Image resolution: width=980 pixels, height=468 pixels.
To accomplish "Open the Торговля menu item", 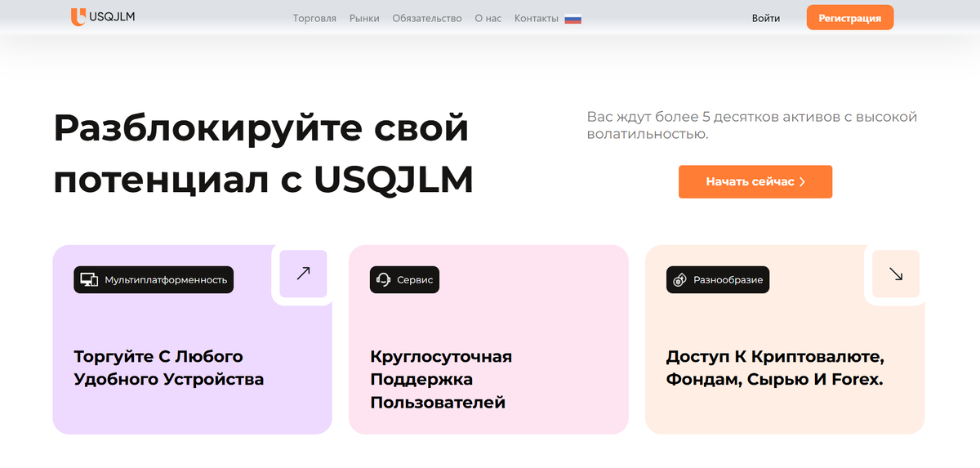I will coord(314,18).
